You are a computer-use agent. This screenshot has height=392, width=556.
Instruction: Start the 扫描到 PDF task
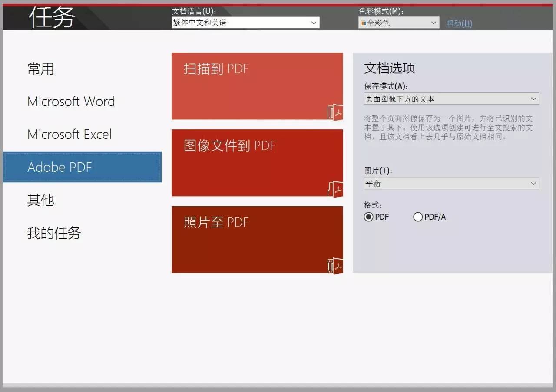click(257, 86)
